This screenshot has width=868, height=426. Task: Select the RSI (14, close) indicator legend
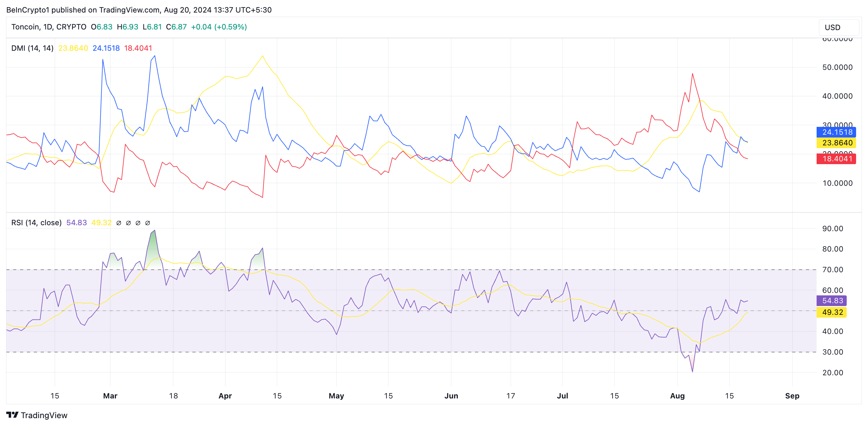[x=36, y=223]
